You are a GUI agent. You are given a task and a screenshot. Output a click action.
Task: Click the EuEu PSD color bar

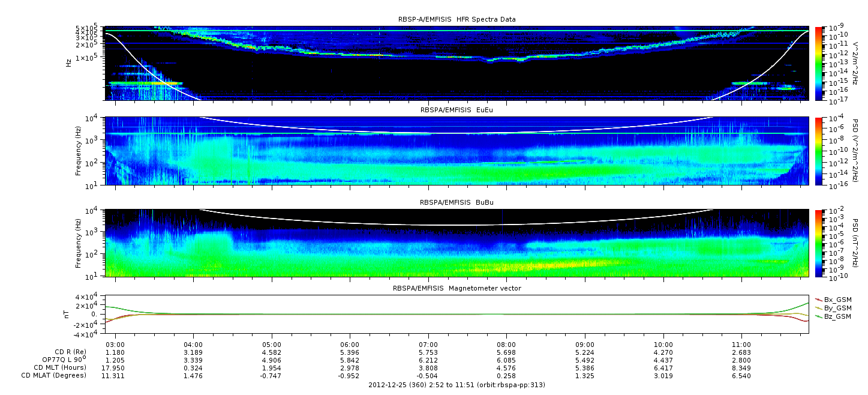coord(818,151)
